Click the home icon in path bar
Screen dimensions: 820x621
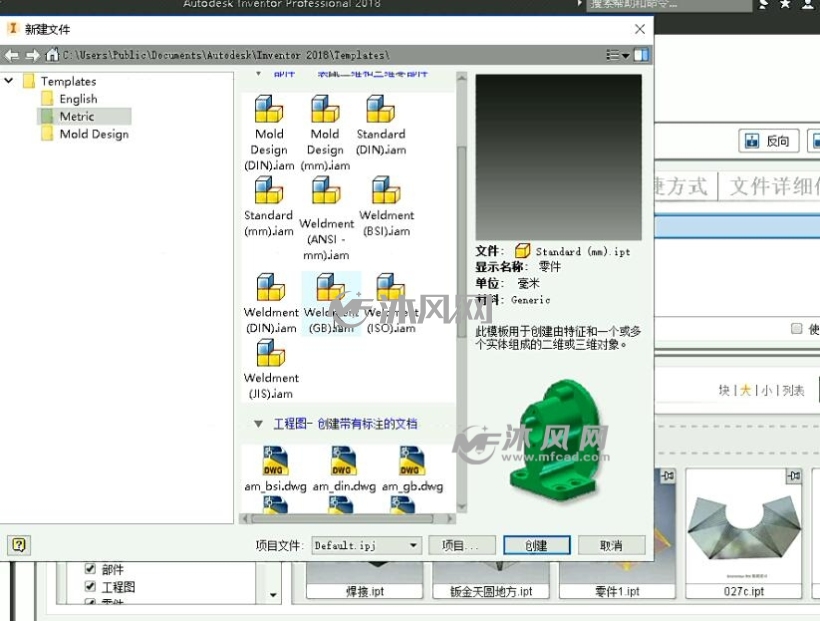52,54
